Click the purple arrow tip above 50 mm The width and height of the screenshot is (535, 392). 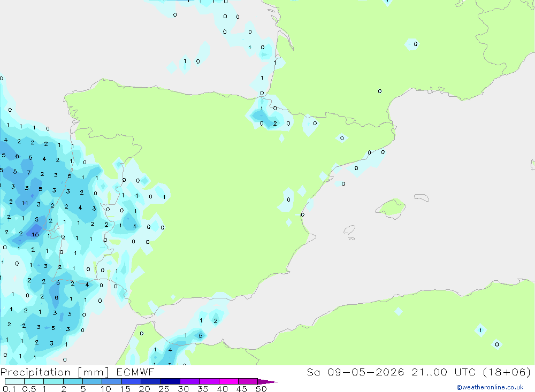click(267, 381)
